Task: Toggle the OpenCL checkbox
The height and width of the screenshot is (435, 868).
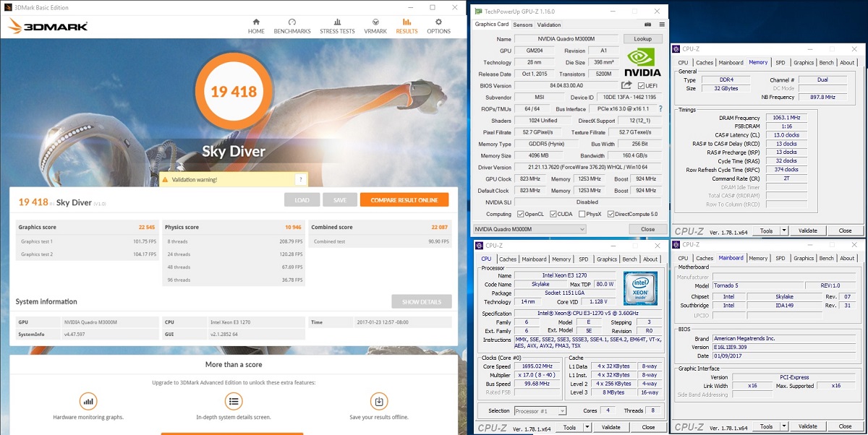Action: 521,214
